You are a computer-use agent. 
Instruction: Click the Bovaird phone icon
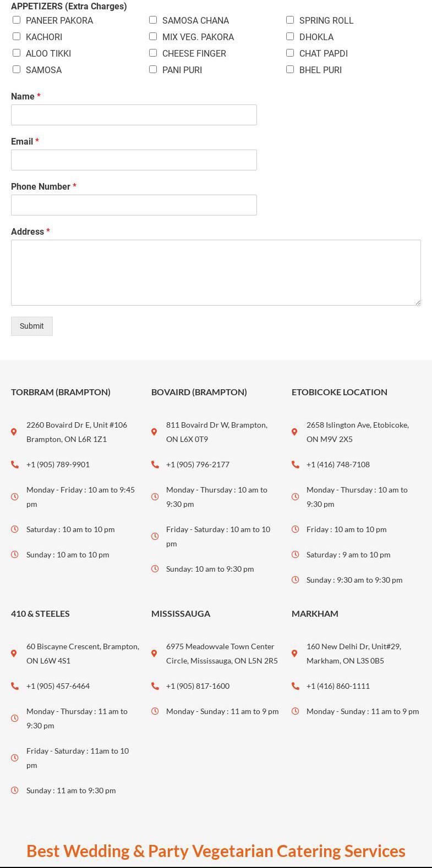click(x=155, y=465)
